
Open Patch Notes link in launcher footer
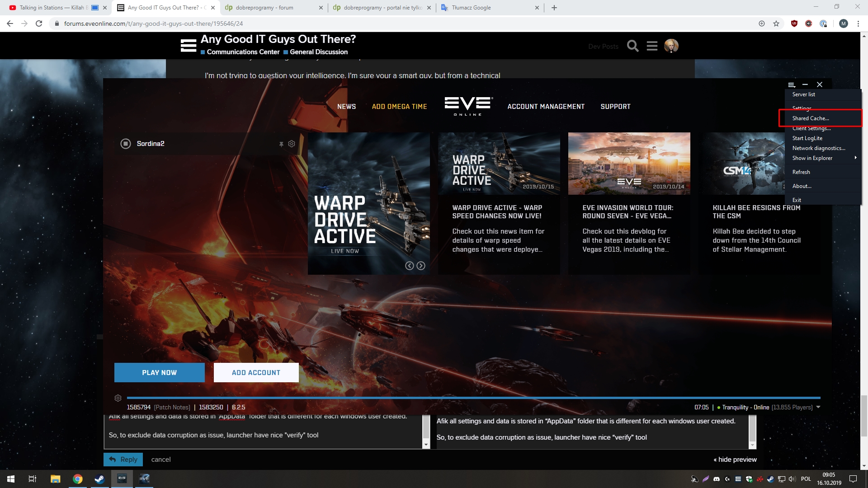tap(172, 407)
